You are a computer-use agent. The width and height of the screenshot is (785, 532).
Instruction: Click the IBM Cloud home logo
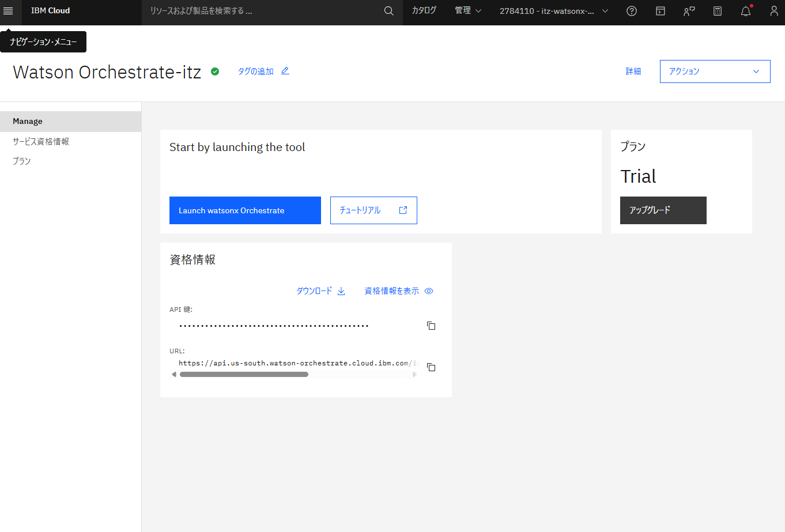(x=51, y=11)
